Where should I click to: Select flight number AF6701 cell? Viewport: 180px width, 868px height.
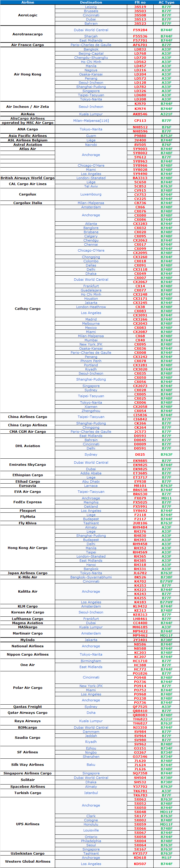(x=140, y=45)
